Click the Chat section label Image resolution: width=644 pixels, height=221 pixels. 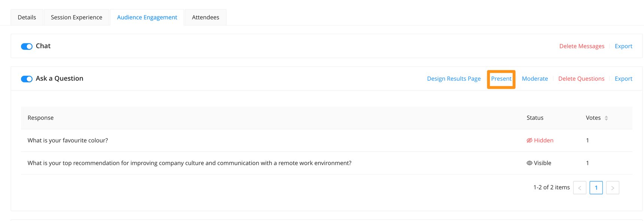click(x=43, y=46)
